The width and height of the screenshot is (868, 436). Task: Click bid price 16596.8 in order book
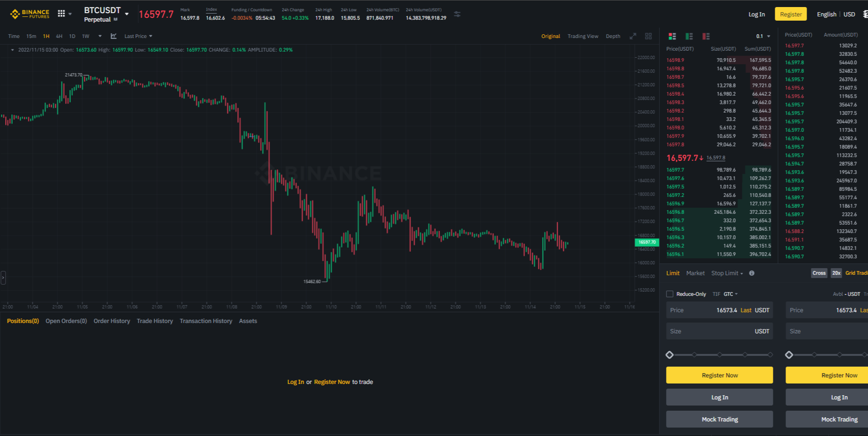675,212
